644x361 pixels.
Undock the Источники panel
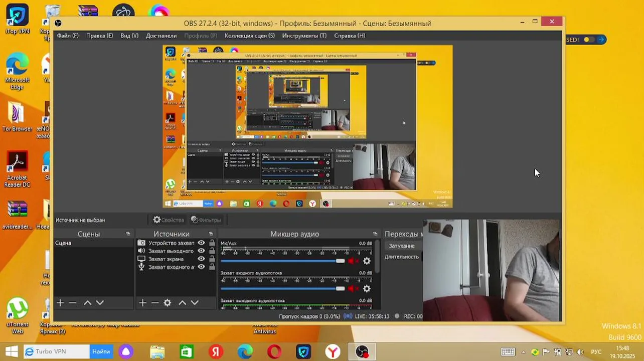click(211, 234)
